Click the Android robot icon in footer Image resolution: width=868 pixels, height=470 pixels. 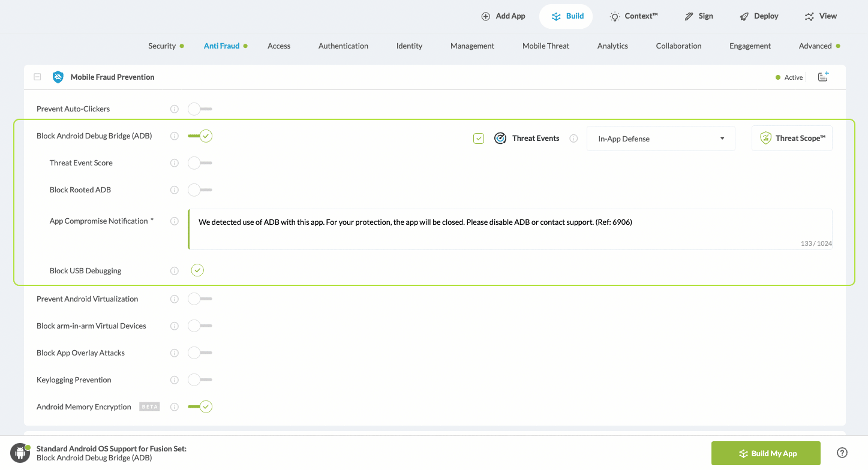coord(20,453)
